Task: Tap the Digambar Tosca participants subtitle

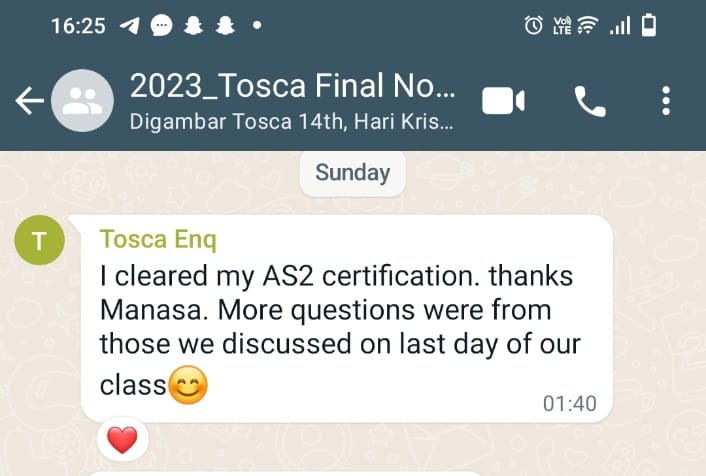Action: [291, 122]
